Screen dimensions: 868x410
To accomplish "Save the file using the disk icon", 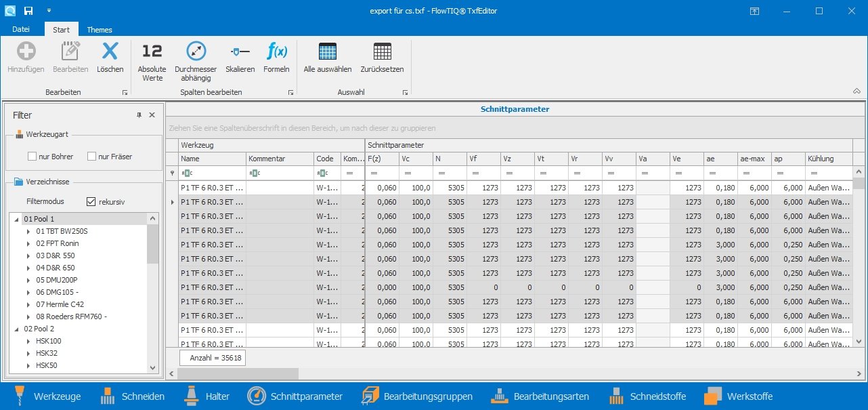I will tap(28, 11).
